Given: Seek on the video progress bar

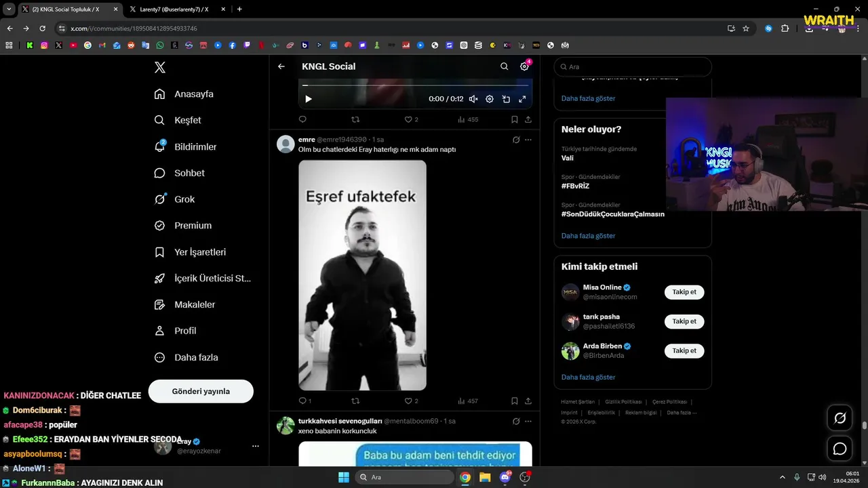Looking at the screenshot, I should (x=415, y=85).
